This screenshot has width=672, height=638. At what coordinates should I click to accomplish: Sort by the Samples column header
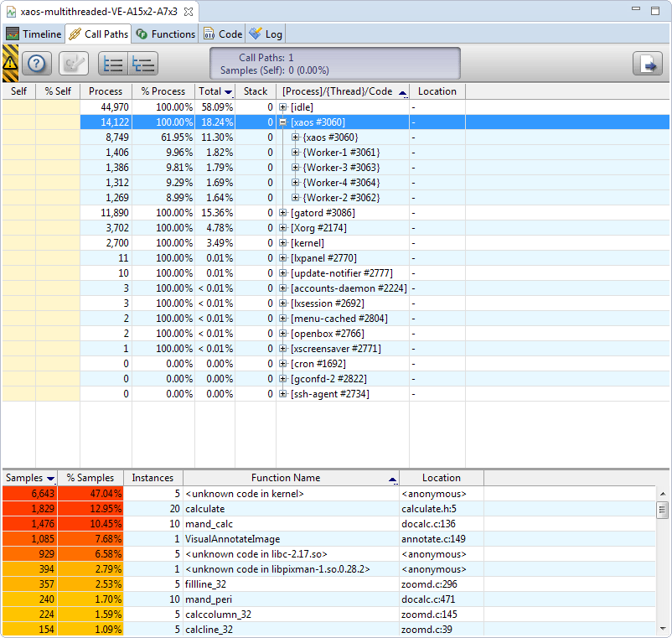[x=30, y=478]
